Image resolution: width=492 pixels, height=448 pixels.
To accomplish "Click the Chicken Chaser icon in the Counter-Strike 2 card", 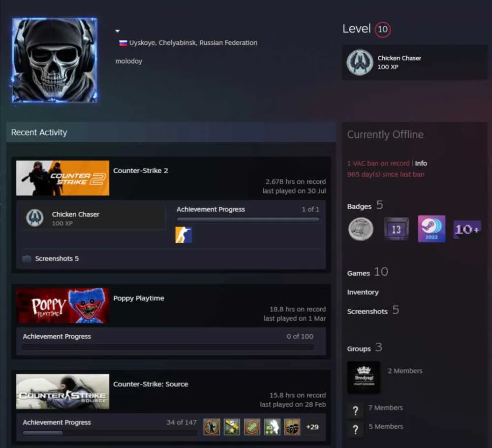I will coord(35,218).
